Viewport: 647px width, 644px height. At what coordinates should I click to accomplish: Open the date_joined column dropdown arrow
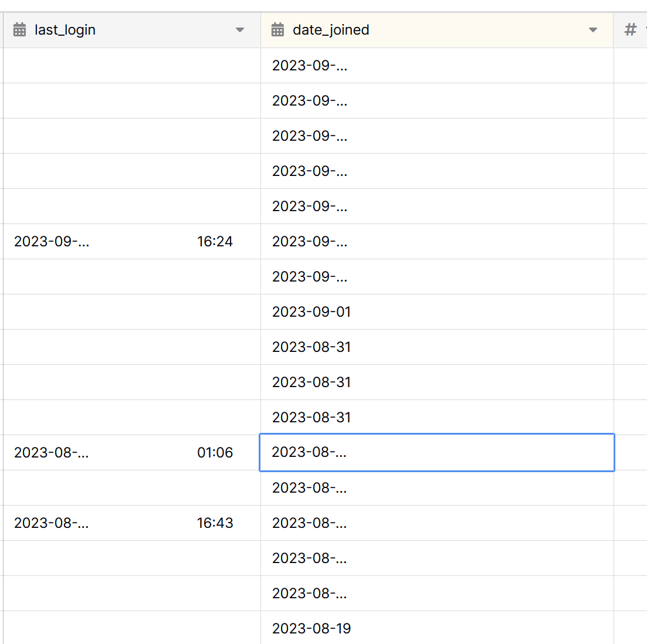coord(593,30)
